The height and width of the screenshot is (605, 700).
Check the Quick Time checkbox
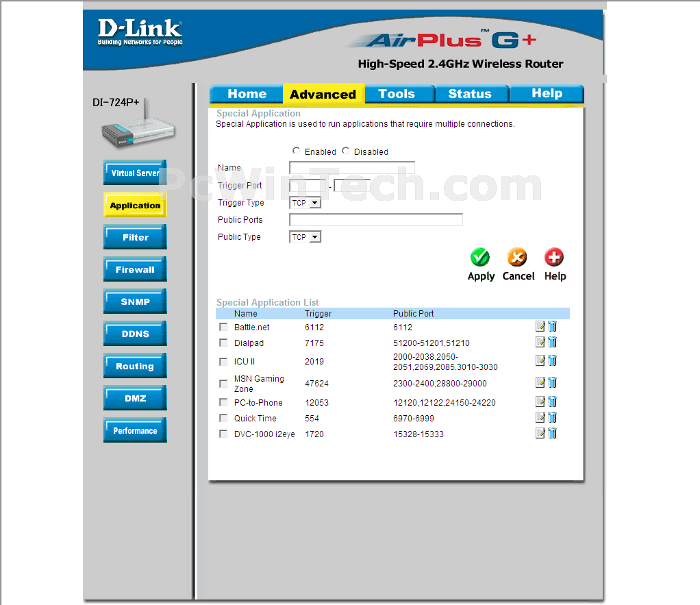(x=224, y=419)
